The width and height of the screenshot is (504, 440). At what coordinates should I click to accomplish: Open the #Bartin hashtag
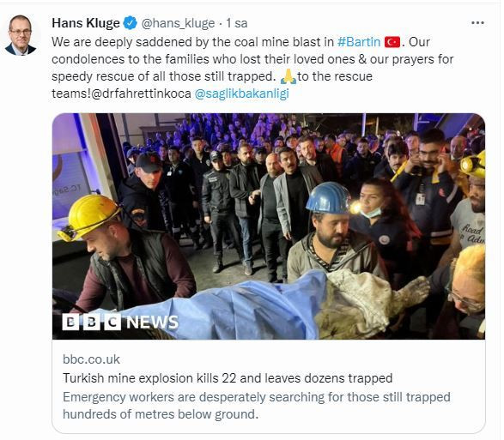coord(359,42)
